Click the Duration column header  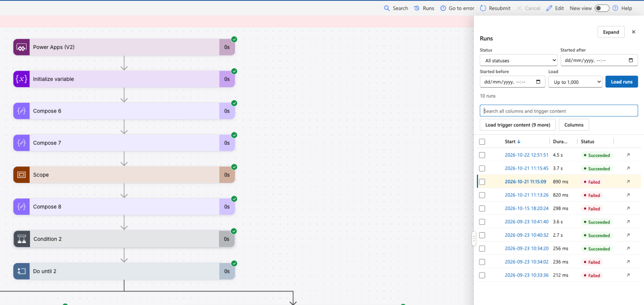(560, 141)
